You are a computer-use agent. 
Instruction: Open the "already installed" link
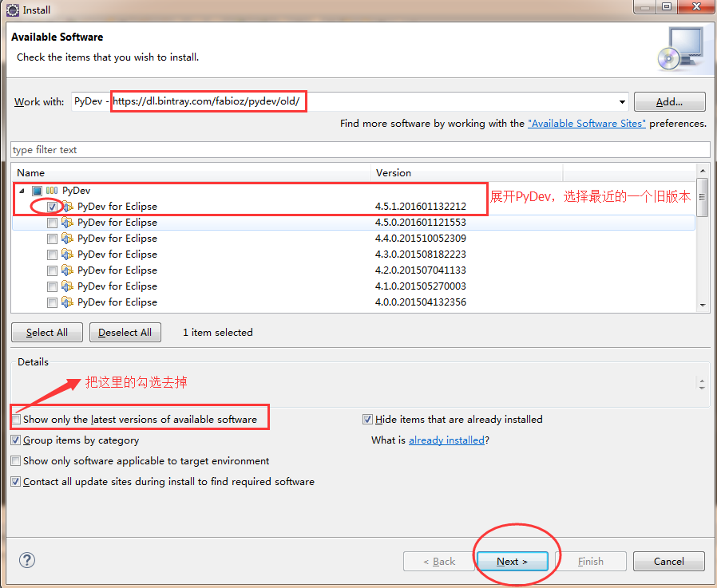[x=446, y=440]
